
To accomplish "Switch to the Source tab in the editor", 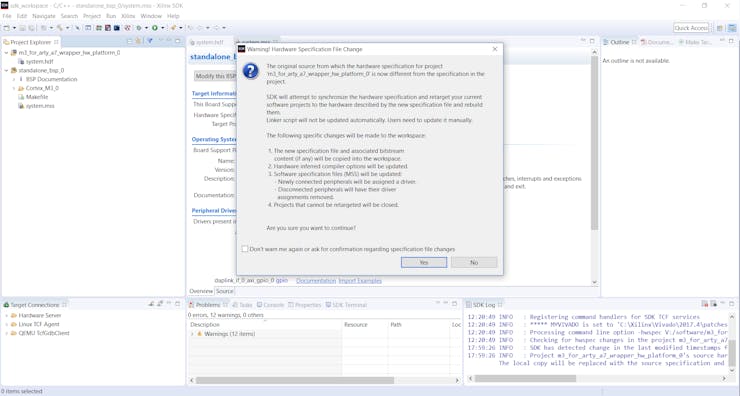I will 225,291.
